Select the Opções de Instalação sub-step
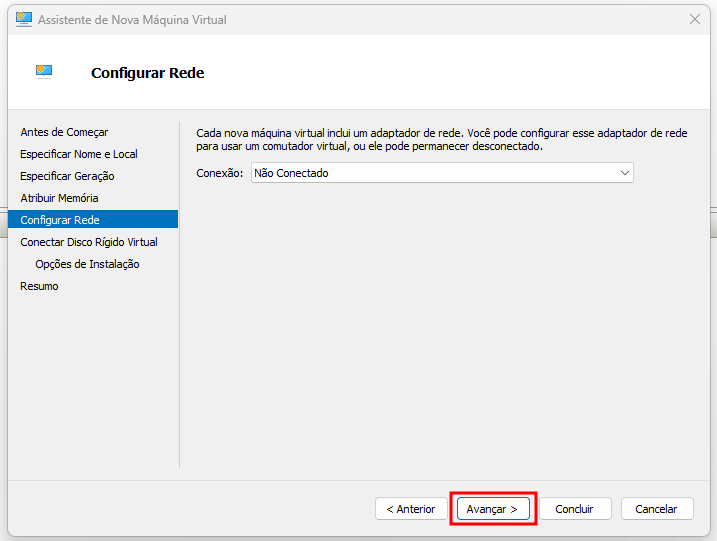This screenshot has height=541, width=717. tap(87, 264)
